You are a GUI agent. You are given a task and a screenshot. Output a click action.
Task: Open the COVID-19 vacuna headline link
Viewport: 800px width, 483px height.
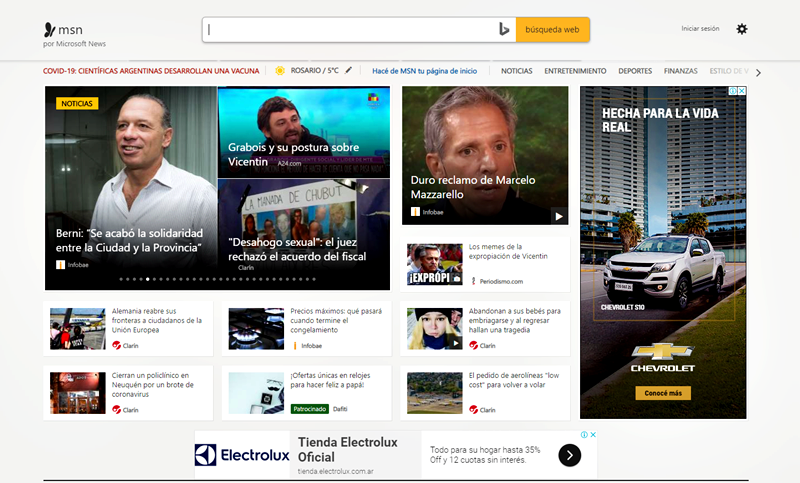[151, 71]
